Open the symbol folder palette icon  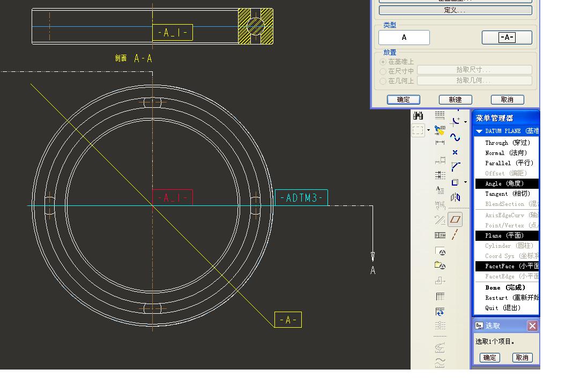coord(440,265)
